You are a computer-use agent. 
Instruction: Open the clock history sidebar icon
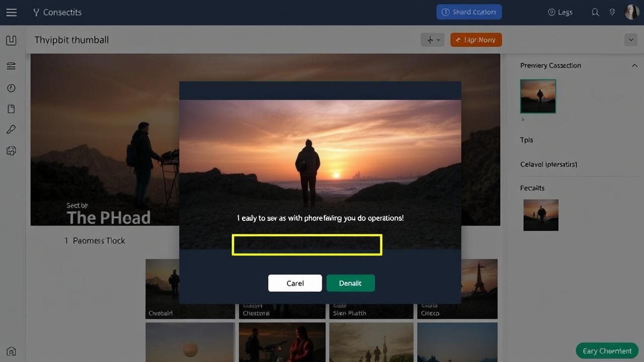pos(11,88)
